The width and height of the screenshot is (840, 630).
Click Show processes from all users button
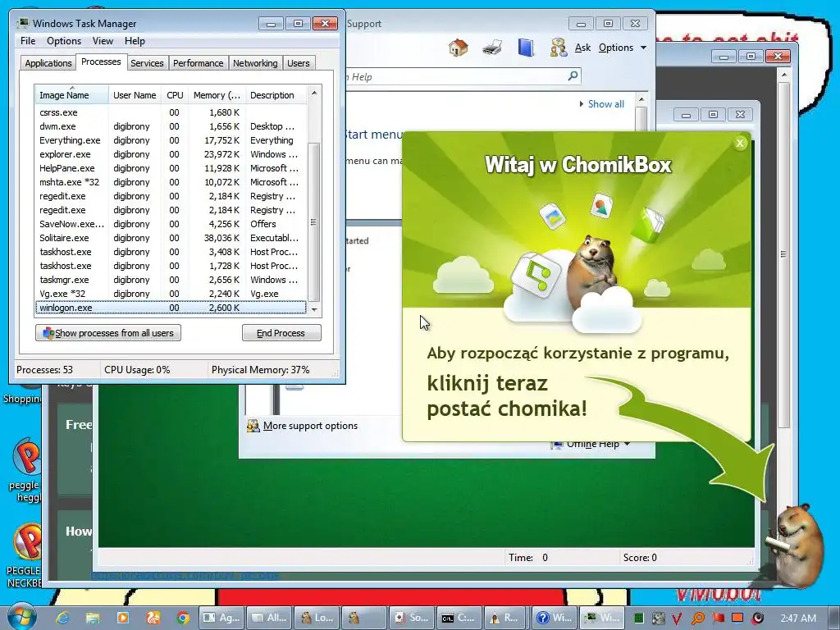pyautogui.click(x=108, y=333)
